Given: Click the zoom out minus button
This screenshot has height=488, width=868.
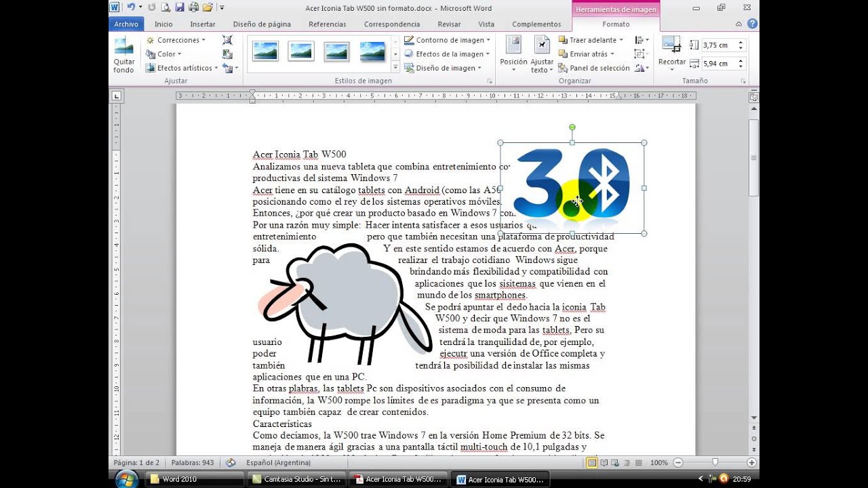Looking at the screenshot, I should coord(678,463).
